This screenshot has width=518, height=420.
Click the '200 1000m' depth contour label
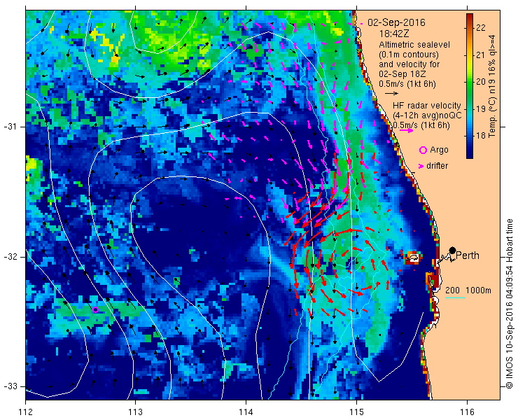tap(468, 290)
